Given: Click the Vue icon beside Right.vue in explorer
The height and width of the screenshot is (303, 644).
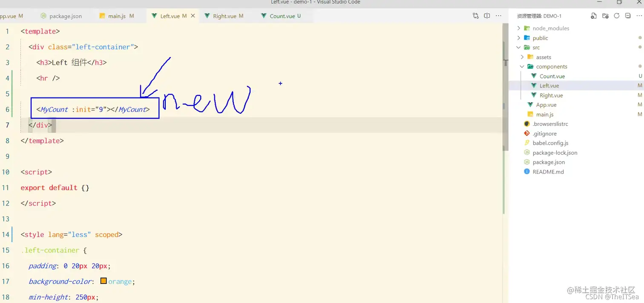Looking at the screenshot, I should [534, 95].
